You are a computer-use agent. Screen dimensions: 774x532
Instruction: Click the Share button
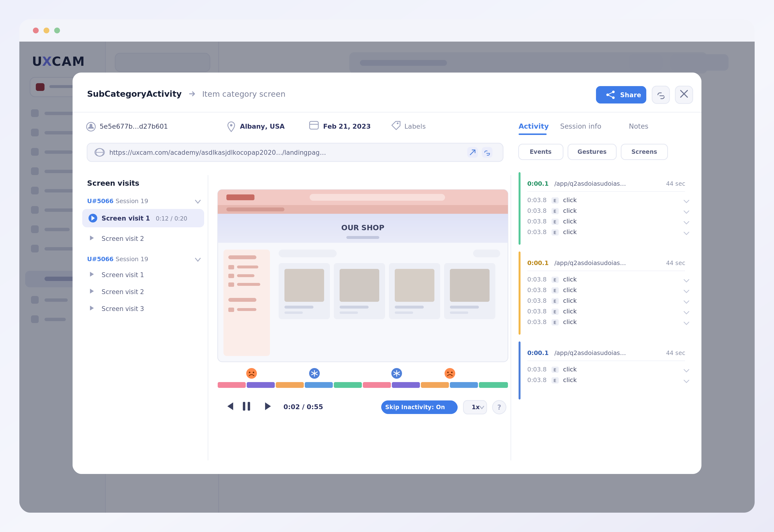click(x=621, y=95)
